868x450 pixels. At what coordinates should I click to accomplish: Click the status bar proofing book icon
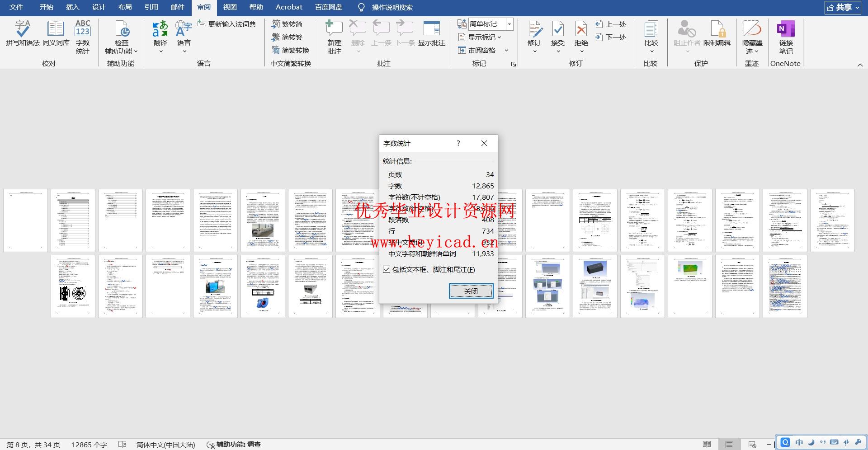click(x=122, y=445)
